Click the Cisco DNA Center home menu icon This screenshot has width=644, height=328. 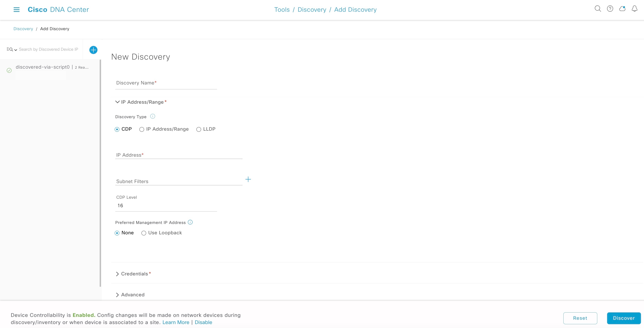[x=16, y=9]
